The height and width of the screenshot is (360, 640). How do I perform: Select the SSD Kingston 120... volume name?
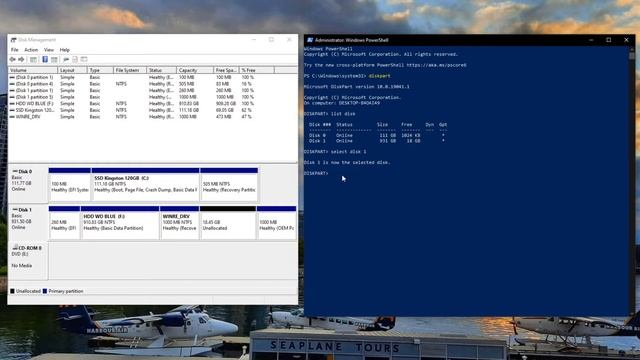tap(35, 110)
